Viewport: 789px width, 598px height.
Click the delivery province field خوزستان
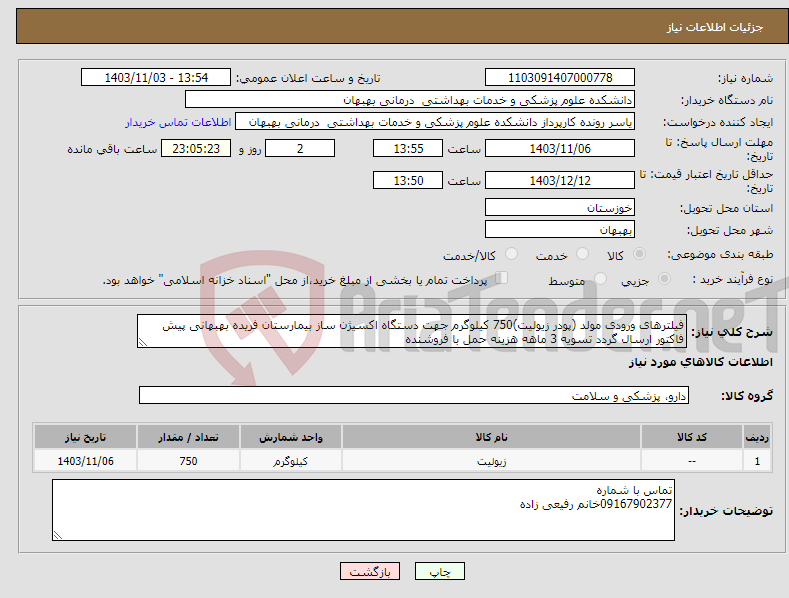[x=560, y=207]
